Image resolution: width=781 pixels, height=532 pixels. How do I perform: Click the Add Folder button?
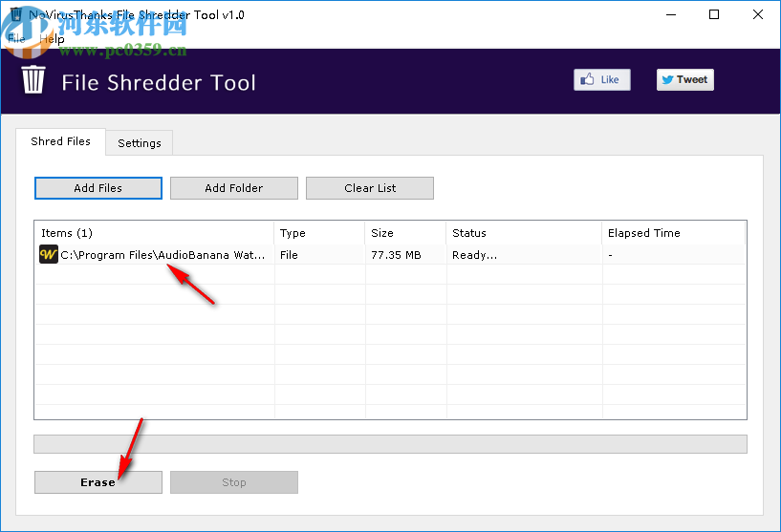(x=234, y=188)
